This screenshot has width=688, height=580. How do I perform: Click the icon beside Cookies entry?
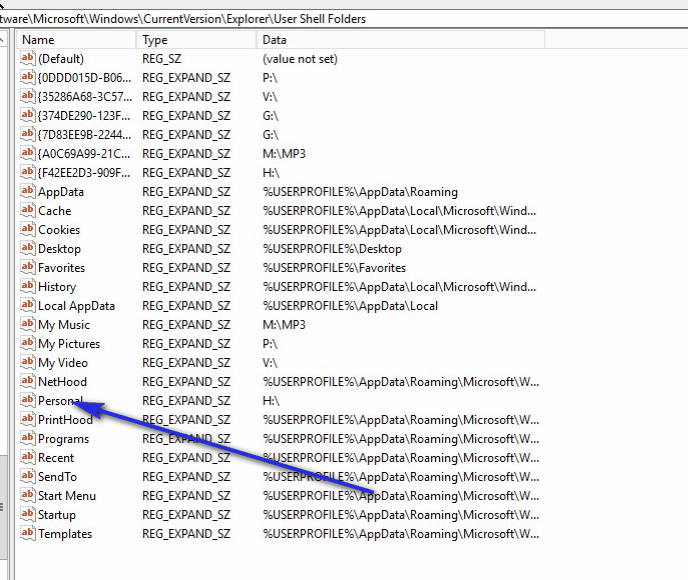point(28,229)
